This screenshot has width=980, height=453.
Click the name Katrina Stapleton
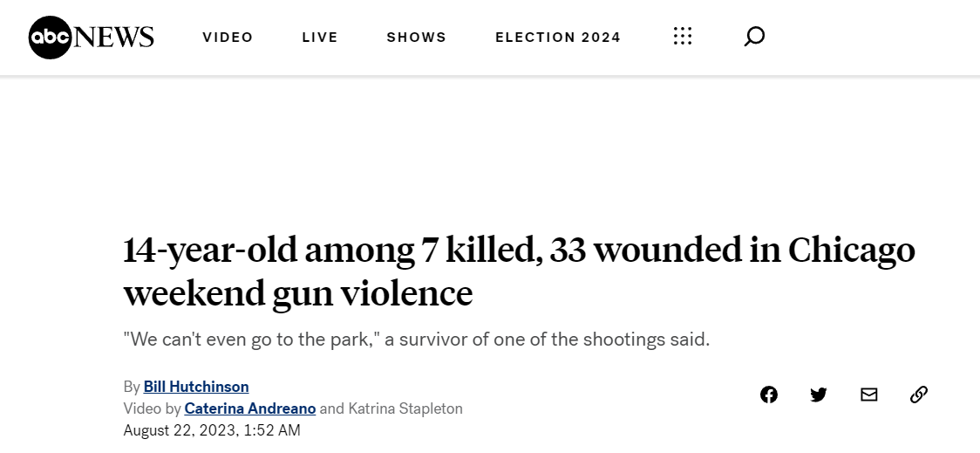click(x=405, y=408)
